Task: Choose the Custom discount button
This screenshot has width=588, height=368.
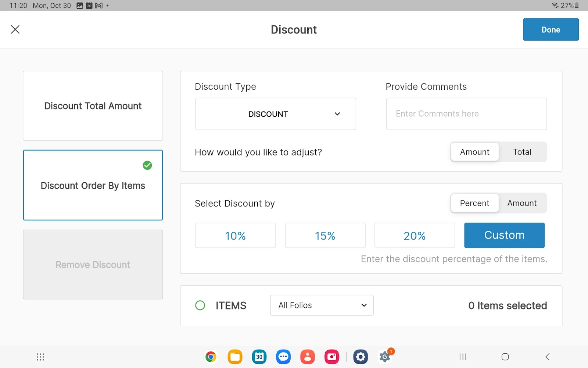Action: click(504, 235)
